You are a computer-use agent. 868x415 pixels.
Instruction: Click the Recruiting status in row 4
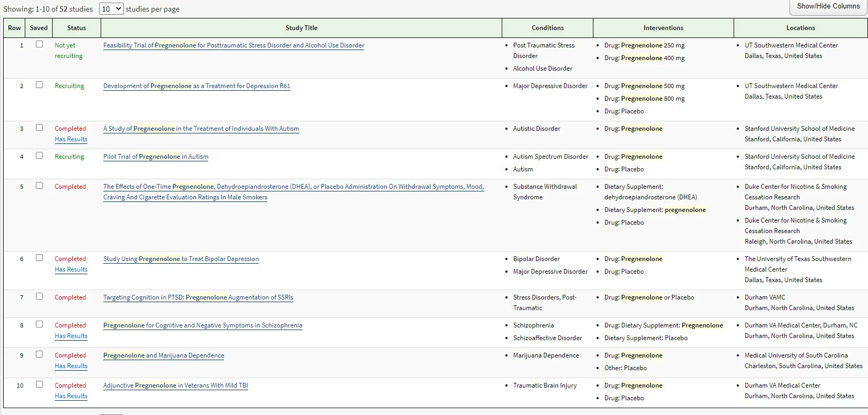(70, 157)
